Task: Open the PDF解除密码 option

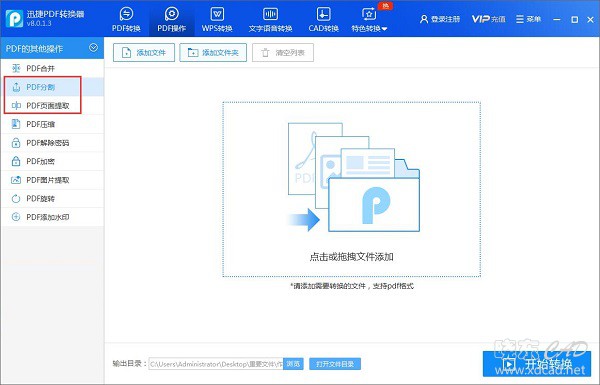Action: (52, 143)
